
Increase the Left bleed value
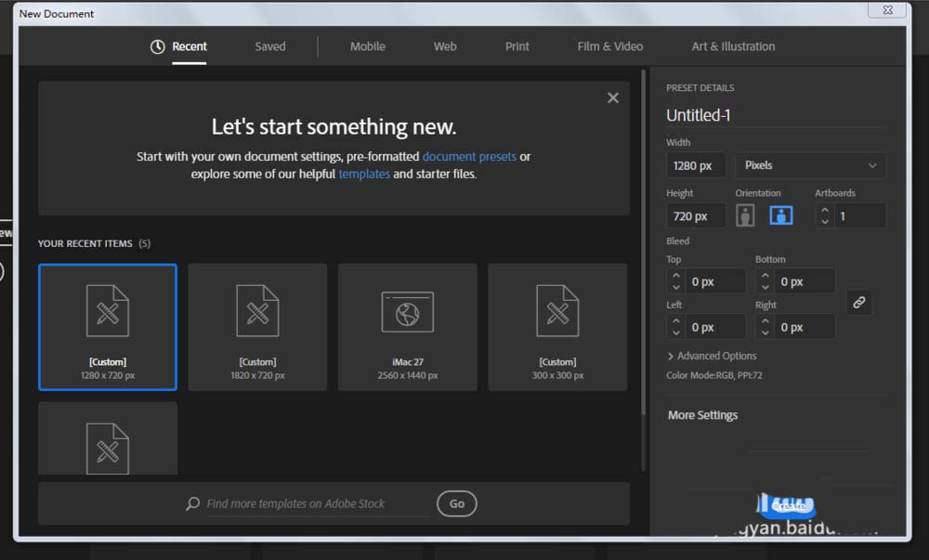point(676,321)
